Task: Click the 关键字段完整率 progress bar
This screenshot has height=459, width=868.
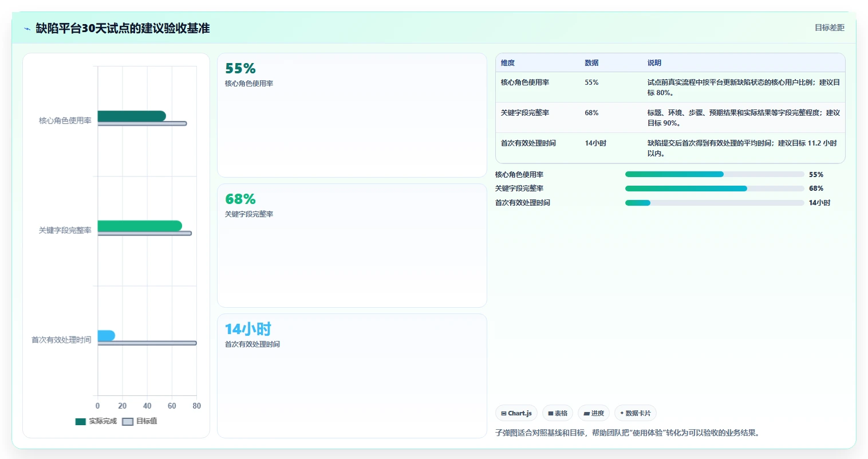Action: click(x=715, y=189)
